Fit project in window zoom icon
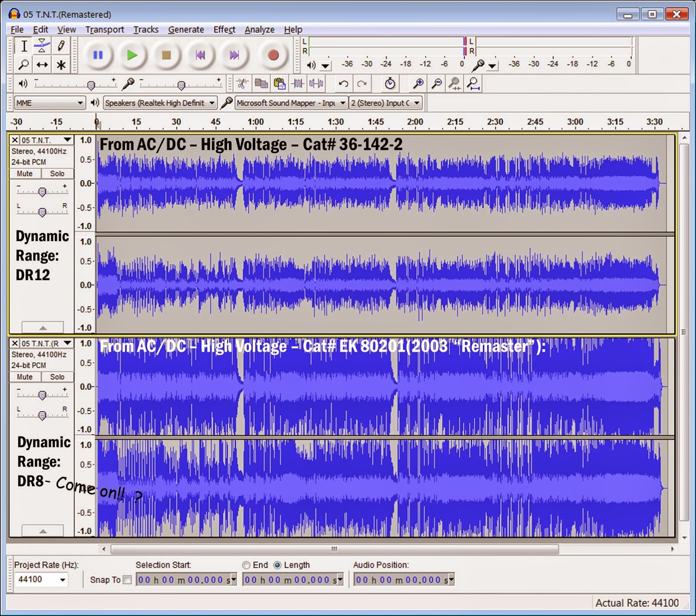Screen dimensions: 696x616 pyautogui.click(x=473, y=83)
